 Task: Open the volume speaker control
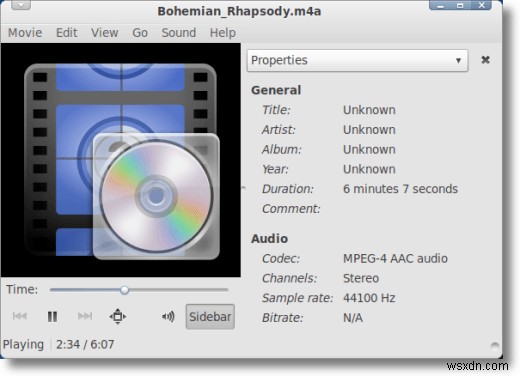(x=168, y=316)
